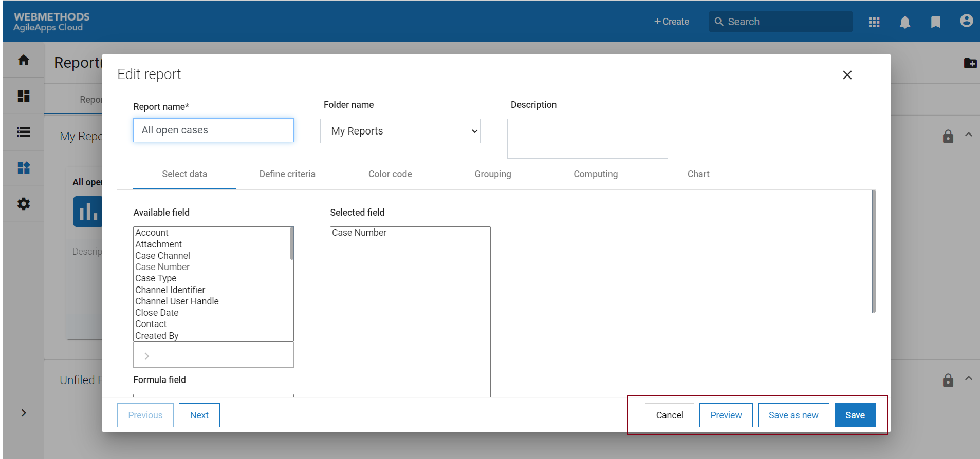Viewport: 980px width, 459px height.
Task: Switch to the Grouping tab
Action: [493, 174]
